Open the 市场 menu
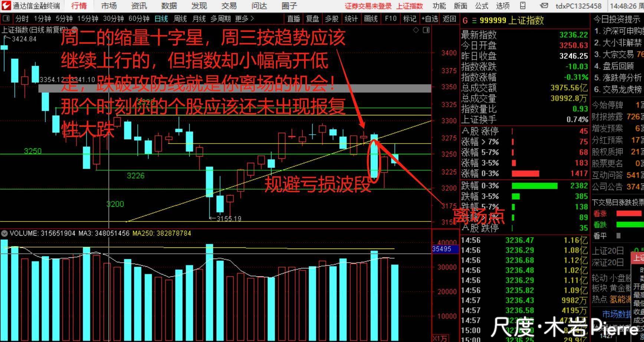This screenshot has width=644, height=342. 109,6
